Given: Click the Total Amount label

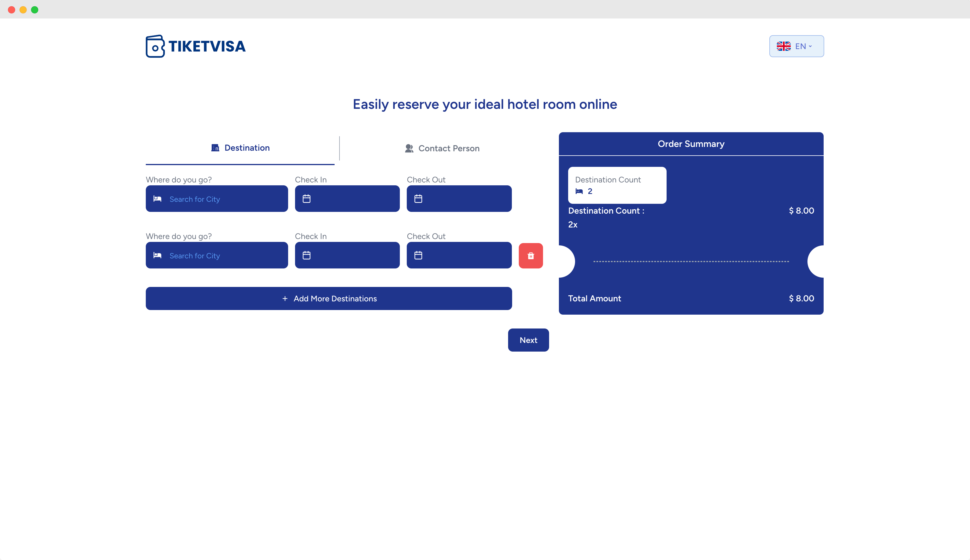Looking at the screenshot, I should pos(595,298).
